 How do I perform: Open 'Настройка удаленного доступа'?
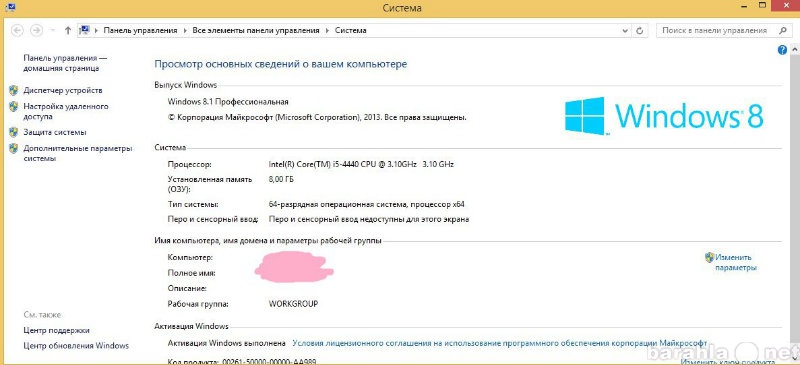[66, 111]
